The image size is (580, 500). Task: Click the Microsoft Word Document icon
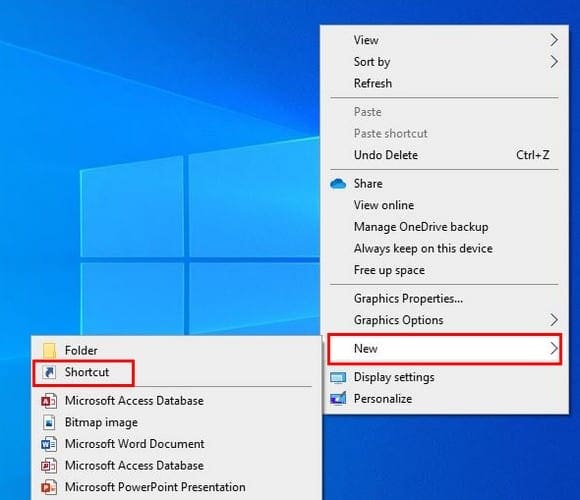pyautogui.click(x=49, y=444)
